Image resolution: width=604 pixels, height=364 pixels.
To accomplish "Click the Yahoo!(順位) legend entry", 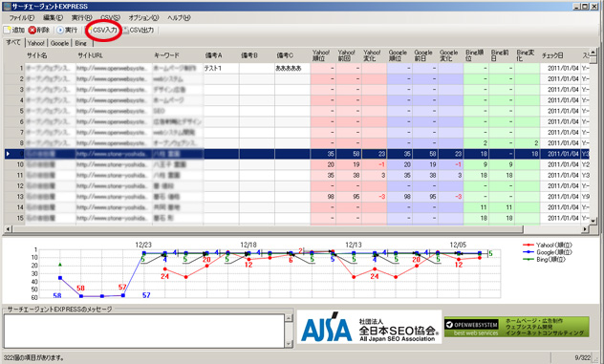I will pos(548,245).
